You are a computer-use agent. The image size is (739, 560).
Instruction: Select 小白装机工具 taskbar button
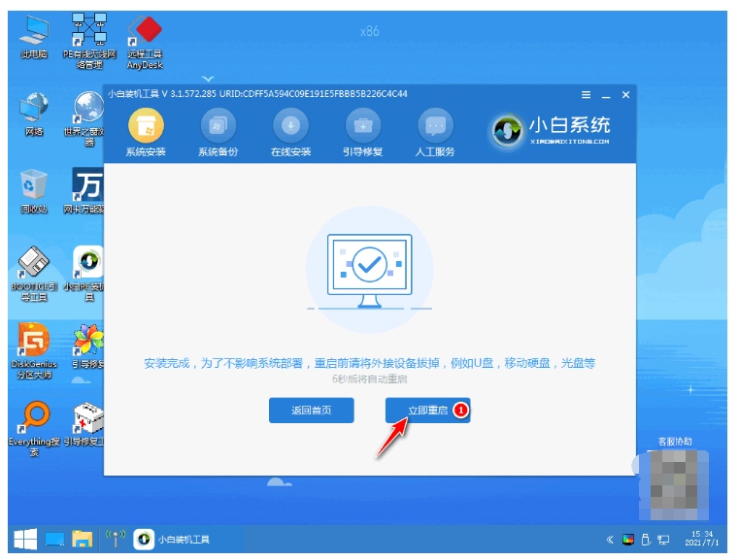(x=172, y=540)
